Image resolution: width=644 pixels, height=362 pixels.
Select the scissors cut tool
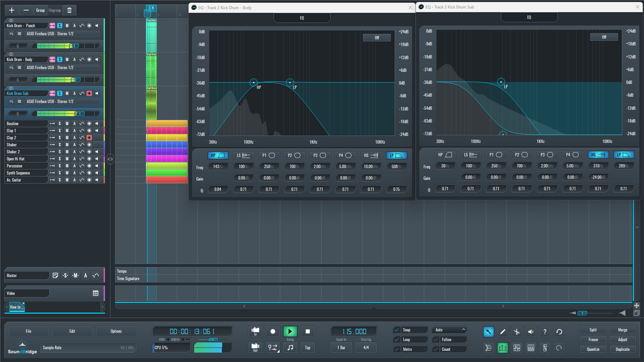[x=517, y=332]
